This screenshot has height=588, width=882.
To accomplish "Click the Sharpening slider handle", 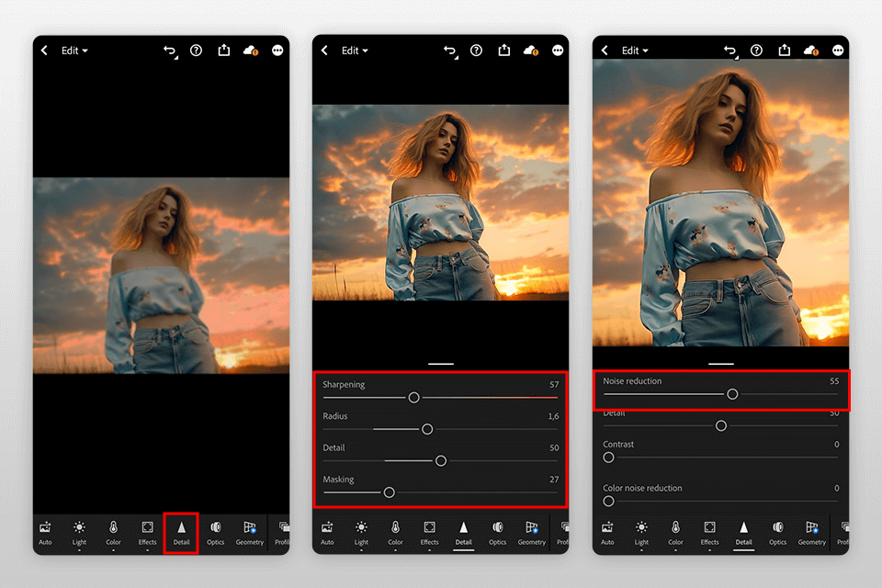I will [414, 398].
